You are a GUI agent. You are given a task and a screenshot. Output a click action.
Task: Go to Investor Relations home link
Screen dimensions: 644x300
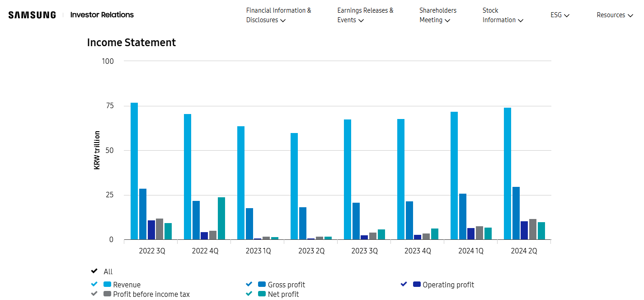(102, 15)
